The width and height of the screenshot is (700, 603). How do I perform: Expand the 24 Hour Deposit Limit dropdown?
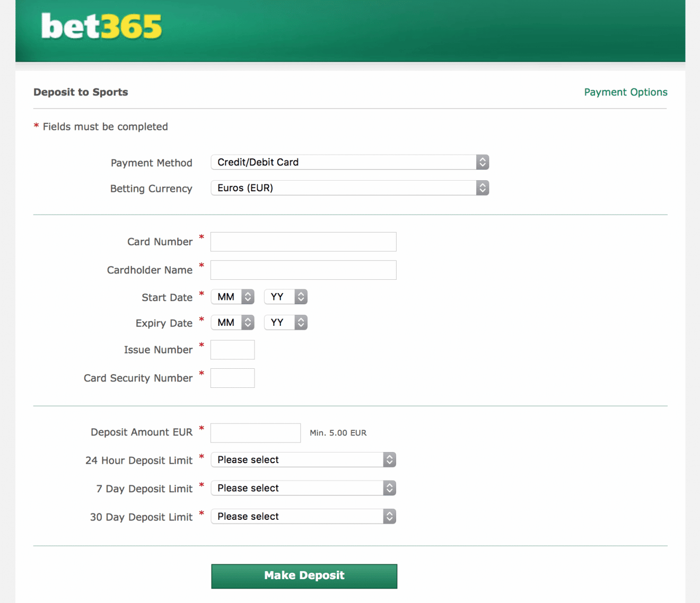(303, 460)
